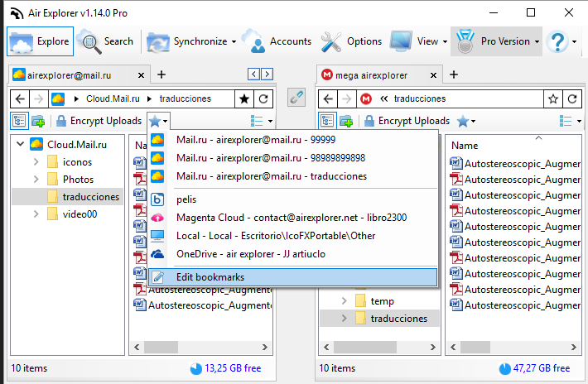Expand traducciones folder in right tree
This screenshot has width=588, height=384.
click(x=345, y=319)
